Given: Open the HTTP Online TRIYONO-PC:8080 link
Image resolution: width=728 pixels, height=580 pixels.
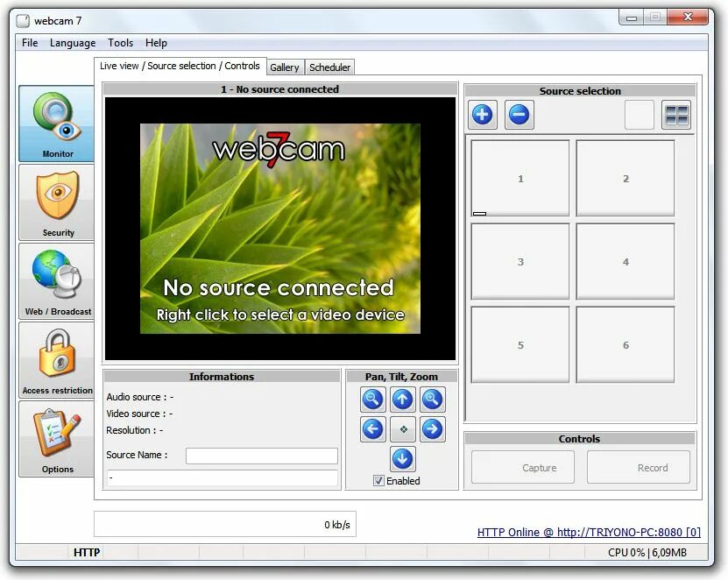Looking at the screenshot, I should (589, 532).
